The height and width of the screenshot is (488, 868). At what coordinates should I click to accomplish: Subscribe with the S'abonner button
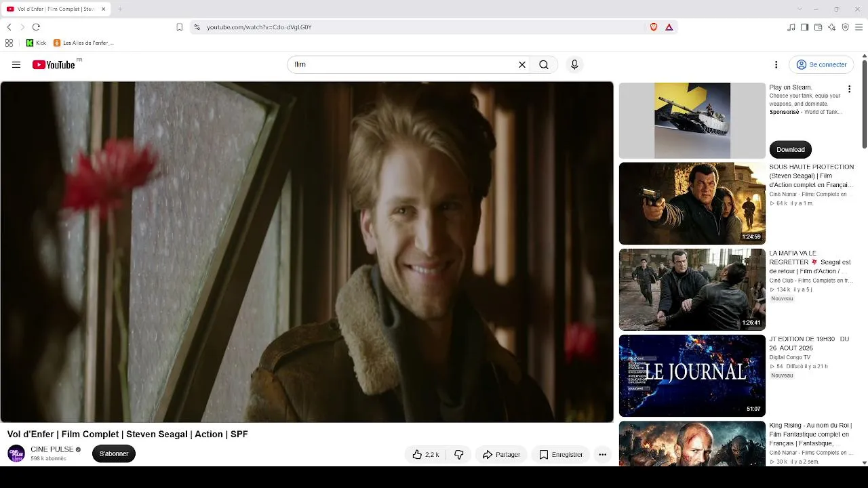[114, 453]
